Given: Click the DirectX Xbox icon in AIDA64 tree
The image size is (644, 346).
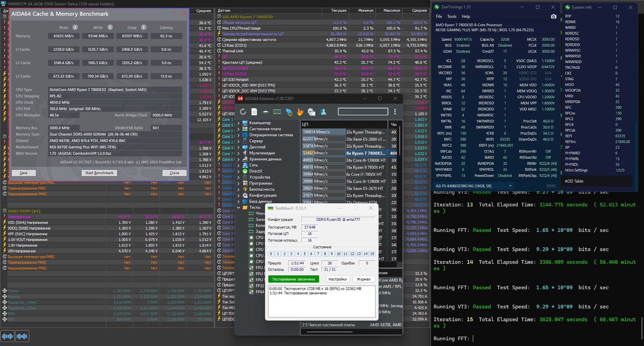Looking at the screenshot, I should click(245, 171).
